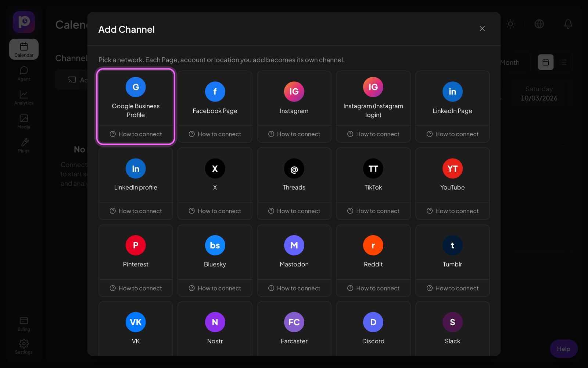Open How to connect for Mastodon
588x368 pixels.
[294, 288]
